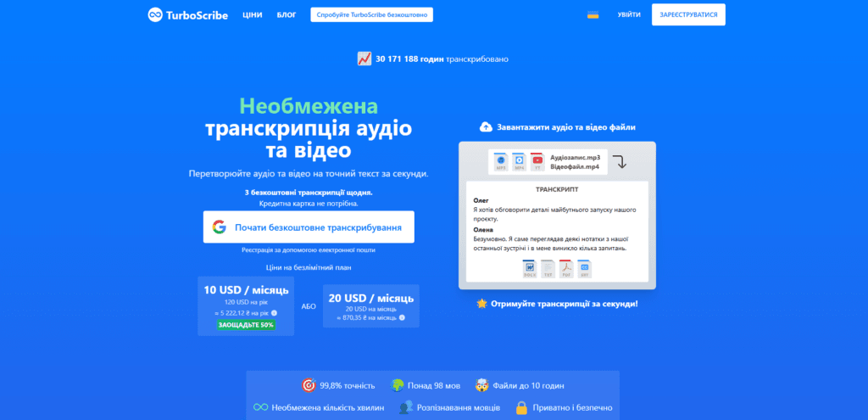This screenshot has height=420, width=868.
Task: Click the DOCX export icon
Action: click(530, 268)
